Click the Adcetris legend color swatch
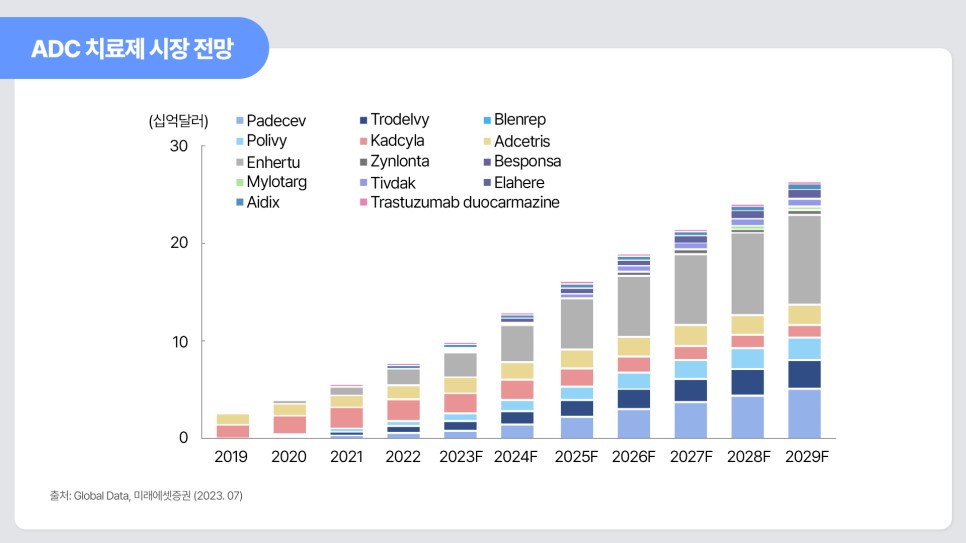 (x=487, y=142)
